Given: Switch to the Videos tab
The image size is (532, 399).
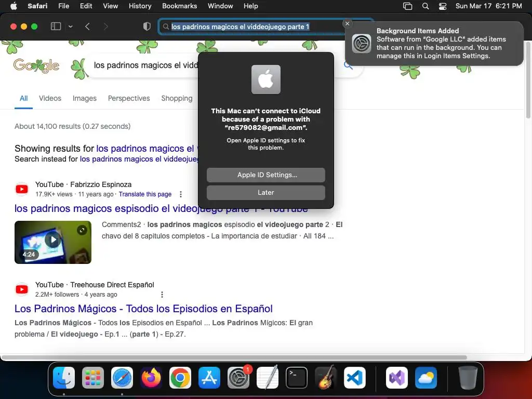Looking at the screenshot, I should (x=50, y=98).
